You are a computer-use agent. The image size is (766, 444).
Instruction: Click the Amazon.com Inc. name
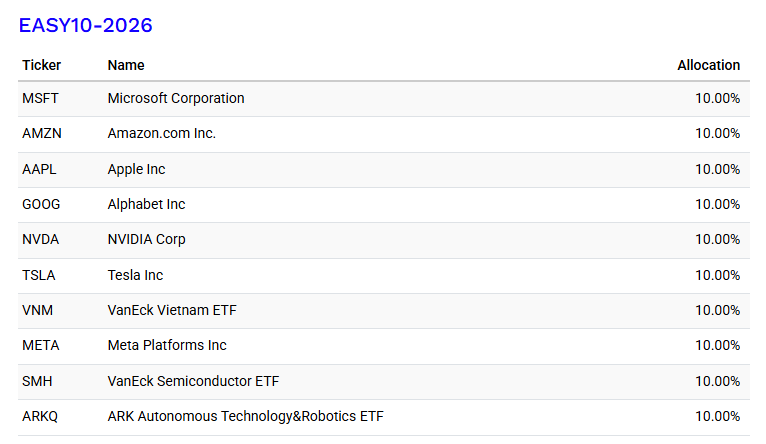[161, 133]
